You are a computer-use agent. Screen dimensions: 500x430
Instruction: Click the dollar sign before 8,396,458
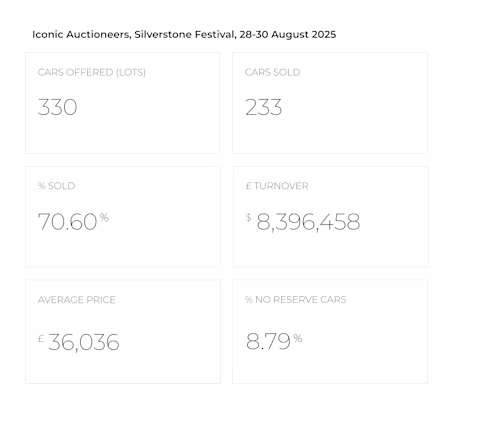click(x=248, y=217)
